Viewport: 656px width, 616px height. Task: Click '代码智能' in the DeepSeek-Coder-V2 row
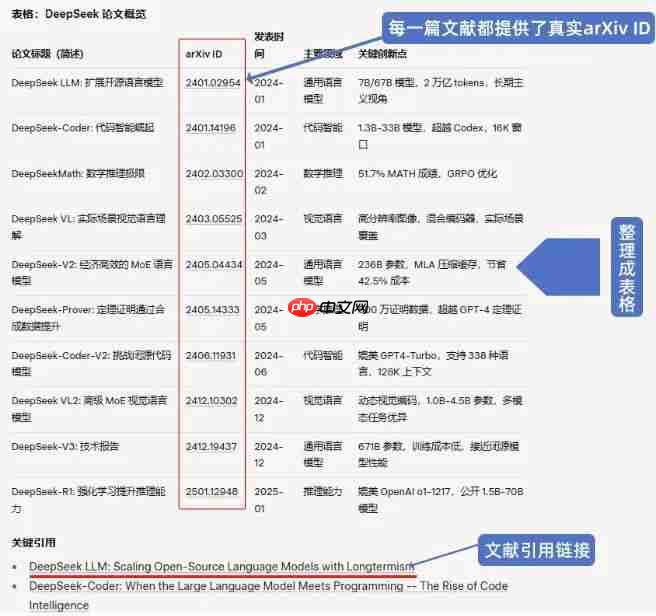pos(323,355)
